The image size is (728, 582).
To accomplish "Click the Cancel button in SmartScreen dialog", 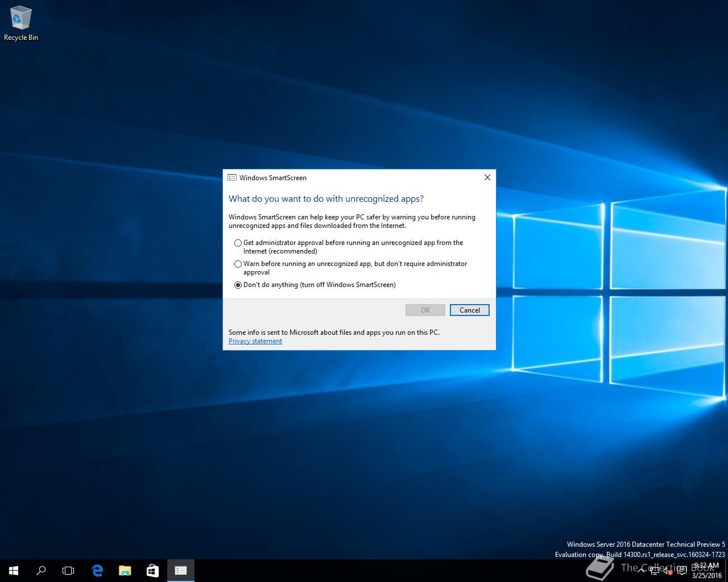I will pyautogui.click(x=469, y=310).
